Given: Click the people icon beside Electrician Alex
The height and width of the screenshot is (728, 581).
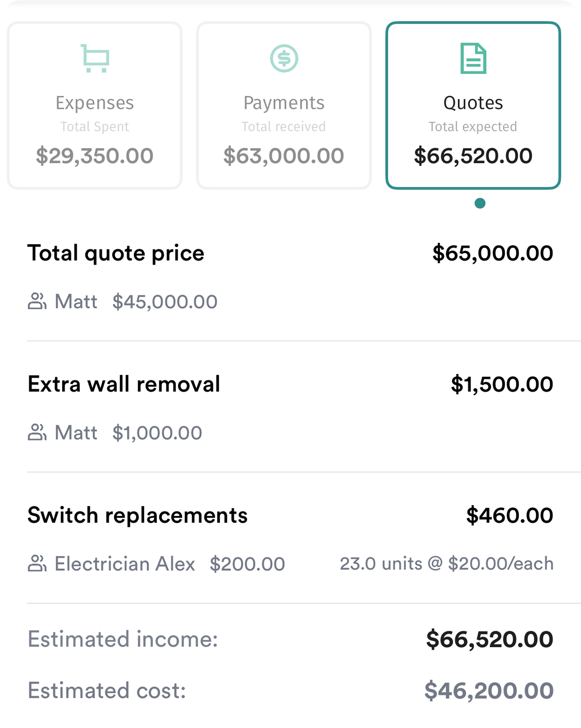Looking at the screenshot, I should pos(37,564).
